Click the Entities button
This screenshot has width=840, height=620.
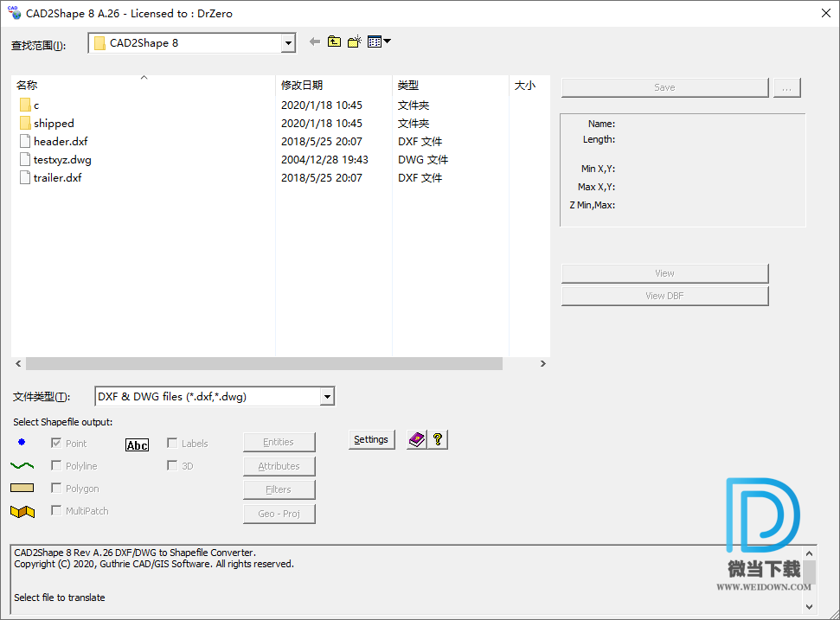pos(279,442)
